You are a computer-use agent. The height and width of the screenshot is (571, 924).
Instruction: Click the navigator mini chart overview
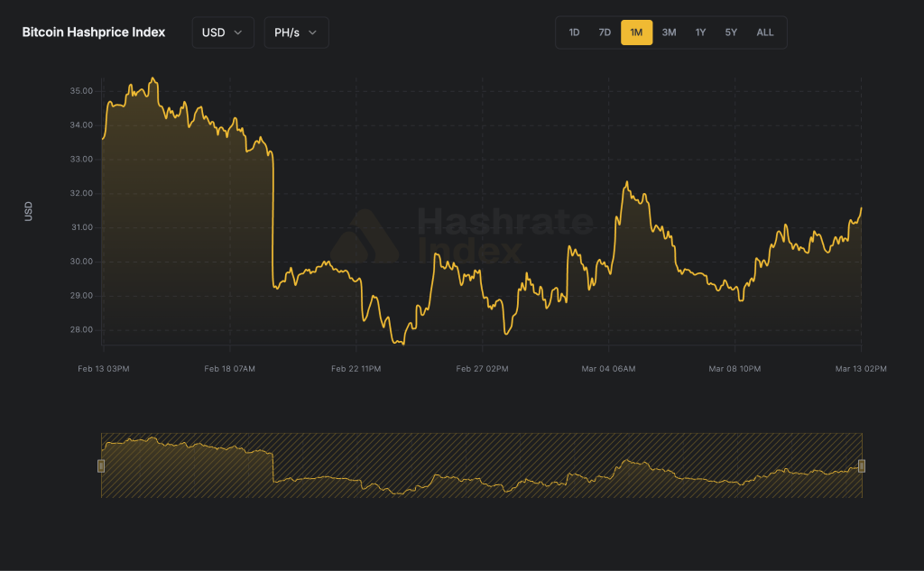point(481,465)
